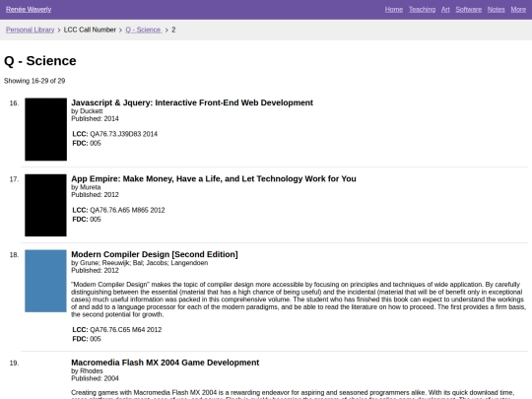Navigate to the Software page
Viewport: 532px width, 399px height.
coord(468,10)
